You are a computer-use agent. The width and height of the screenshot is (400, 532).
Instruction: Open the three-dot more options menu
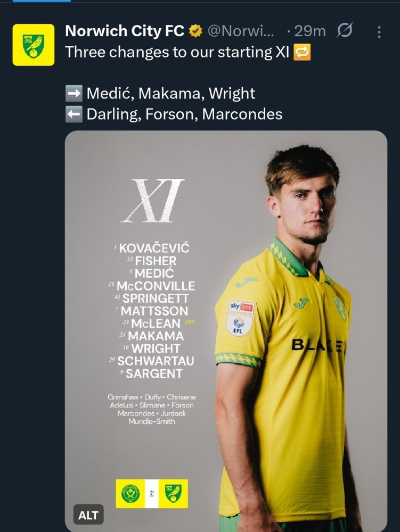[379, 32]
